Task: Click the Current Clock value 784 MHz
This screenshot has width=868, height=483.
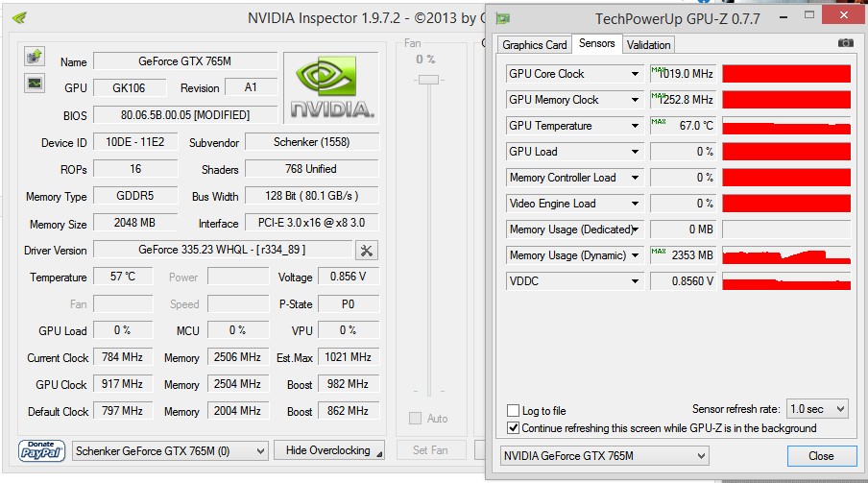Action: click(x=122, y=357)
